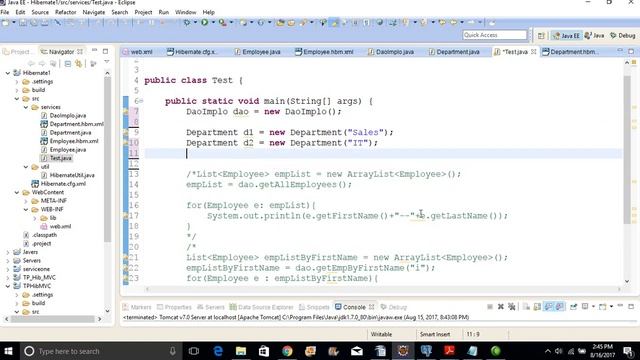Viewport: 640px width, 360px height.
Task: Toggle code folding on main method line
Action: [142, 101]
